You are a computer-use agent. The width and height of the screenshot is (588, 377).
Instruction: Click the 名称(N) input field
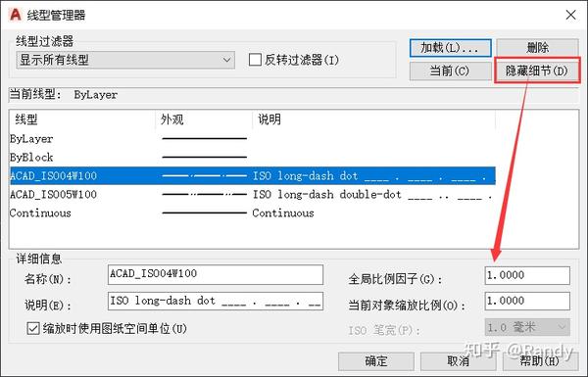pyautogui.click(x=216, y=274)
